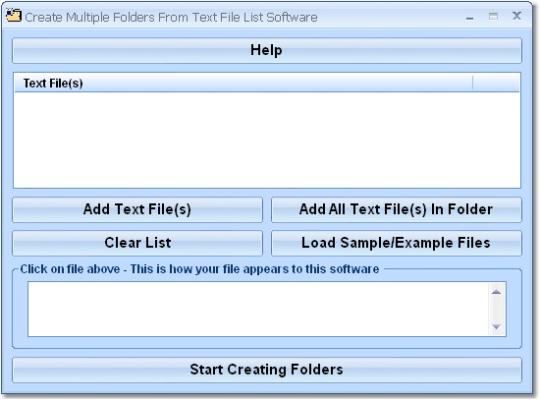Click the preview scrollbar up arrow
Image resolution: width=540 pixels, height=401 pixels.
click(x=496, y=292)
